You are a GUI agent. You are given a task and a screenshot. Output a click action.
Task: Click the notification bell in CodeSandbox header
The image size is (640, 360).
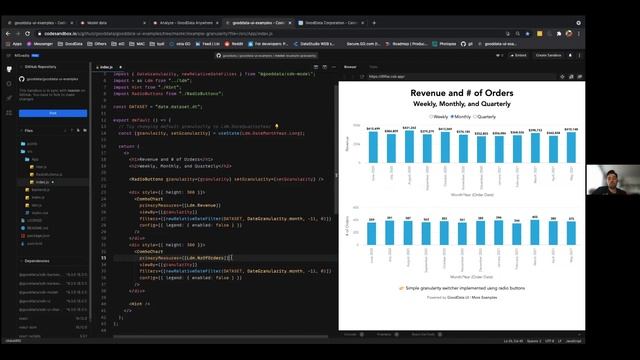(570, 55)
